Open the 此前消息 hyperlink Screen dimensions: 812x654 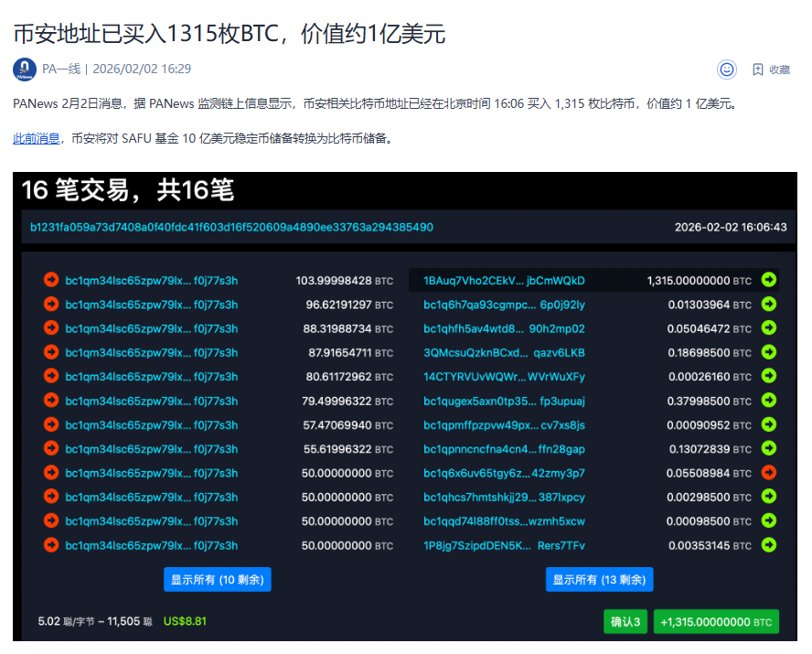(37, 138)
